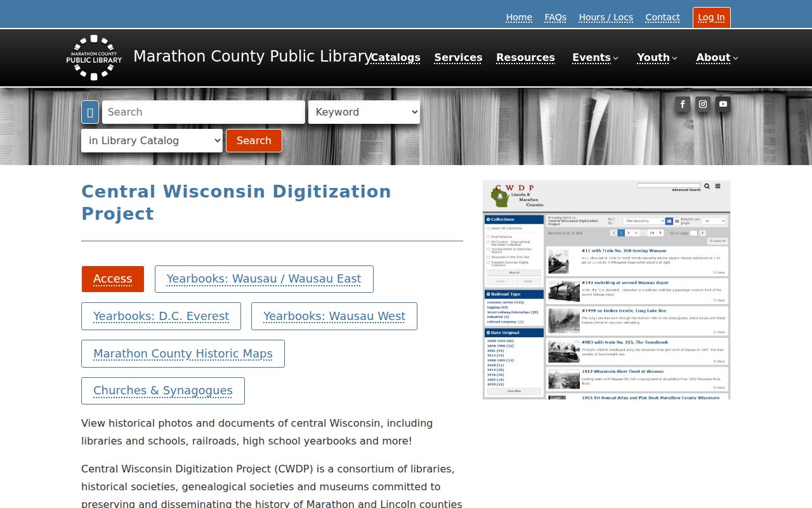
Task: Go to the Home link
Action: click(x=519, y=18)
